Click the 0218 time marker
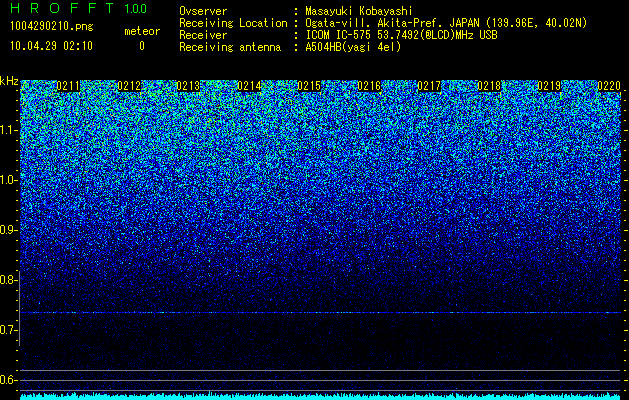This screenshot has width=629, height=400. [489, 86]
